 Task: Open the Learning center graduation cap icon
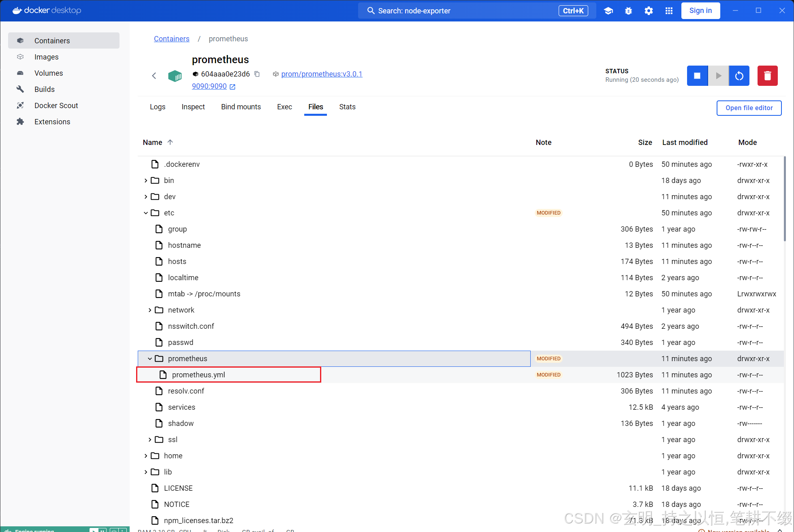tap(608, 11)
